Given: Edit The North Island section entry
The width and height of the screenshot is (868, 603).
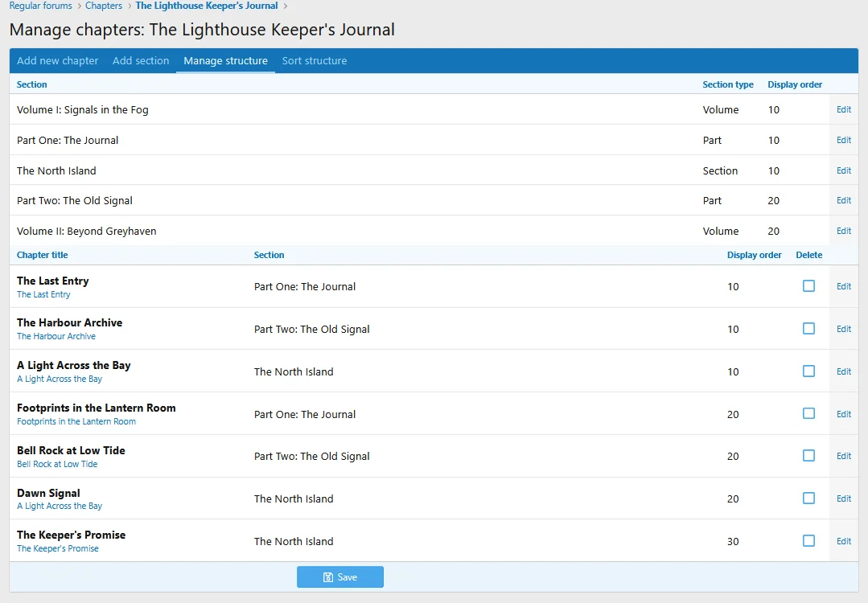Looking at the screenshot, I should 844,170.
